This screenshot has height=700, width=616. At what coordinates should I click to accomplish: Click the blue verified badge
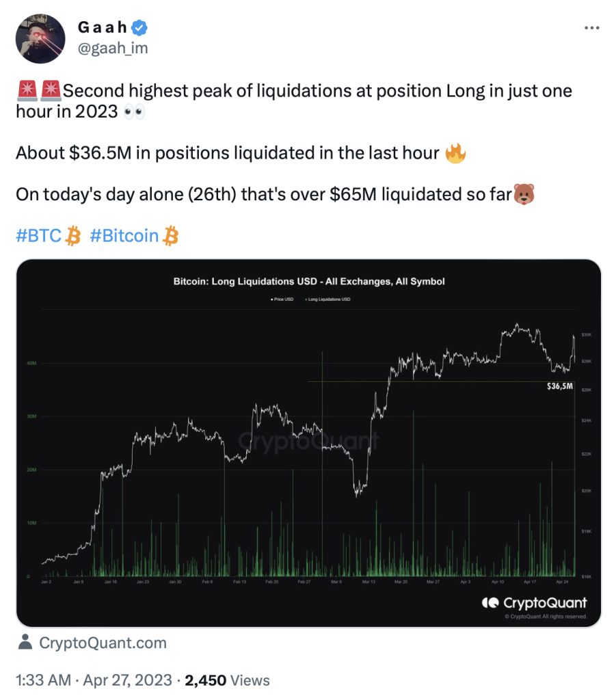pos(142,28)
